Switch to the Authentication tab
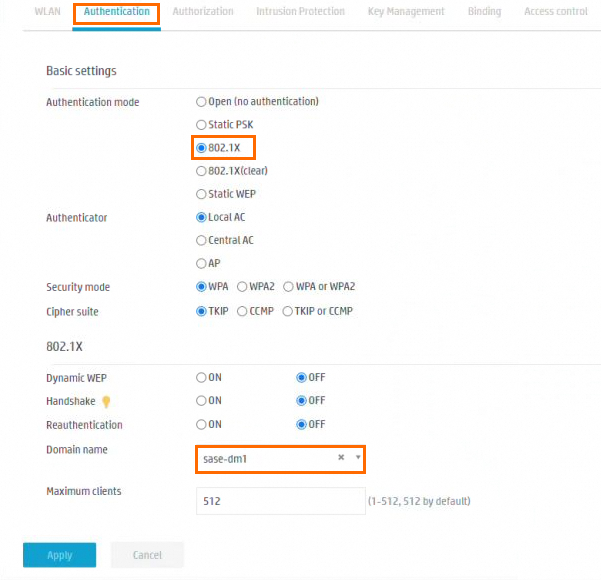The image size is (601, 580). click(117, 12)
